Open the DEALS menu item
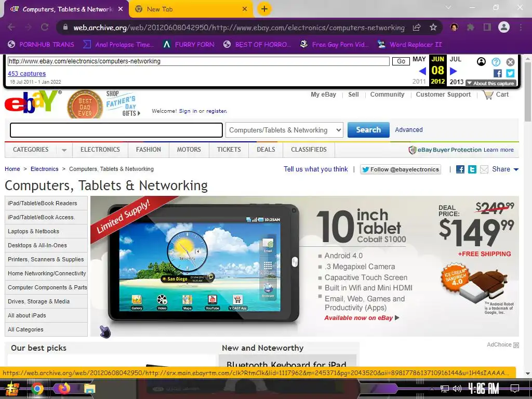Image resolution: width=532 pixels, height=399 pixels. point(265,150)
